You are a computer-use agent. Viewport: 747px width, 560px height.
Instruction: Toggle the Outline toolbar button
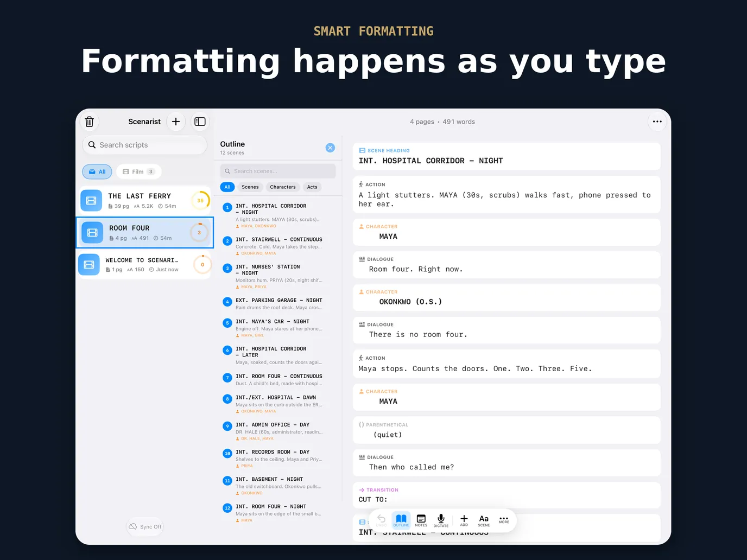(x=401, y=520)
